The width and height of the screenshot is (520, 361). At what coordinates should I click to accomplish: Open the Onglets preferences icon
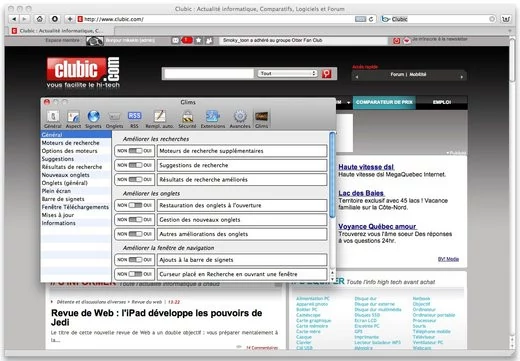click(114, 119)
